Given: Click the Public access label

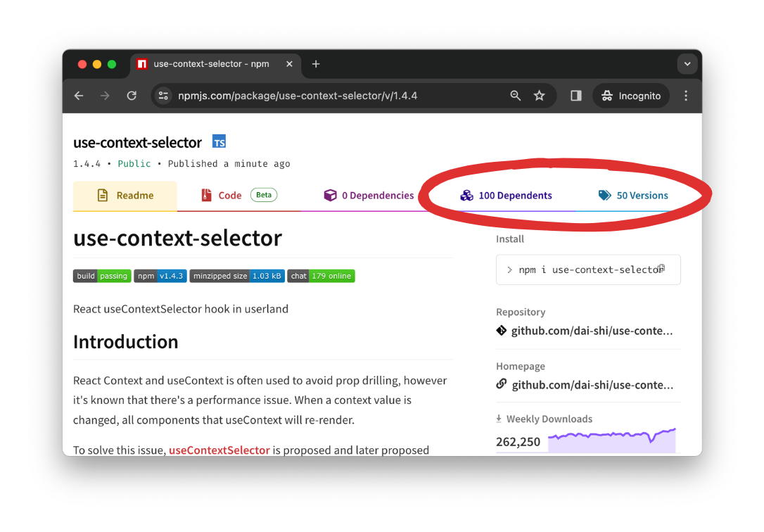Looking at the screenshot, I should coord(134,164).
